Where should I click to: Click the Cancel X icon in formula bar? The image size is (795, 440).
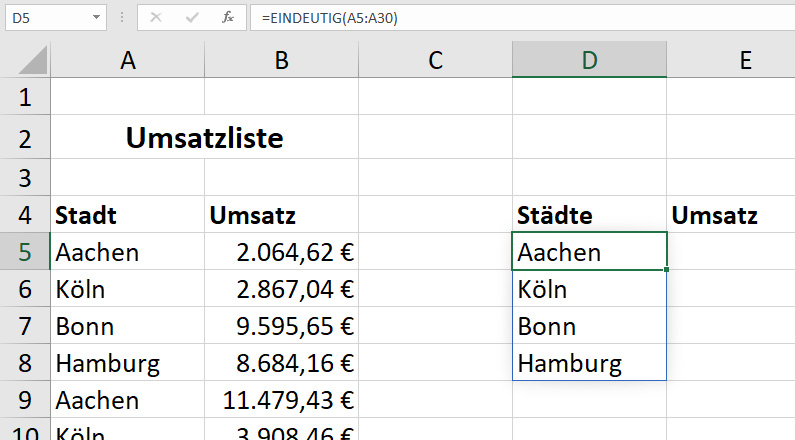pyautogui.click(x=155, y=17)
